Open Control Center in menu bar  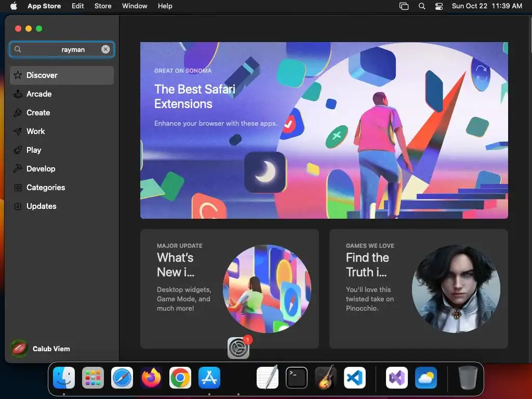tap(439, 6)
